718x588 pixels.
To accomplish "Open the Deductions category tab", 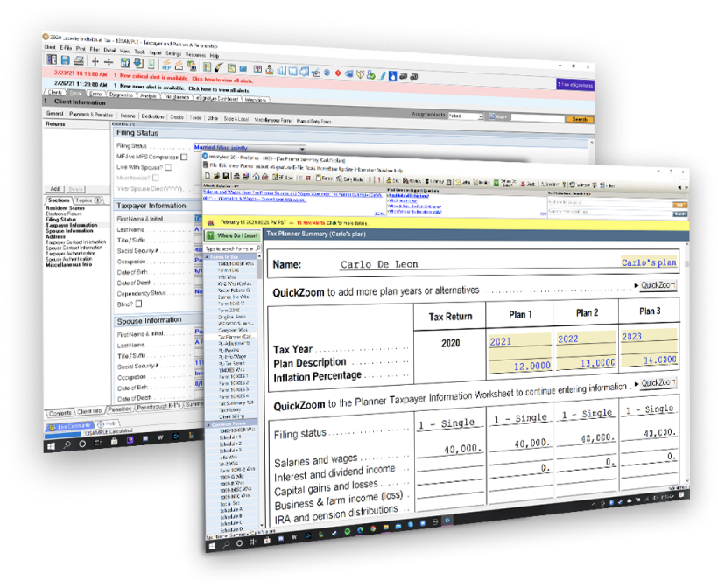I will click(152, 116).
